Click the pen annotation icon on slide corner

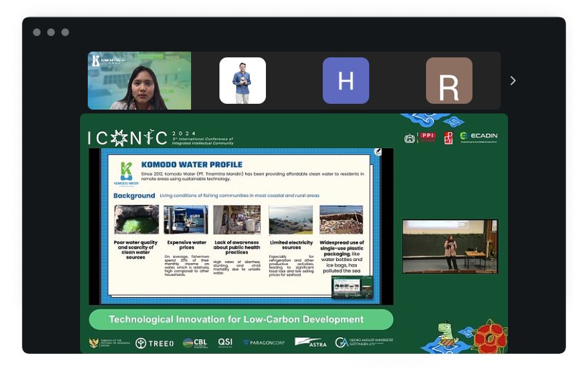(378, 152)
